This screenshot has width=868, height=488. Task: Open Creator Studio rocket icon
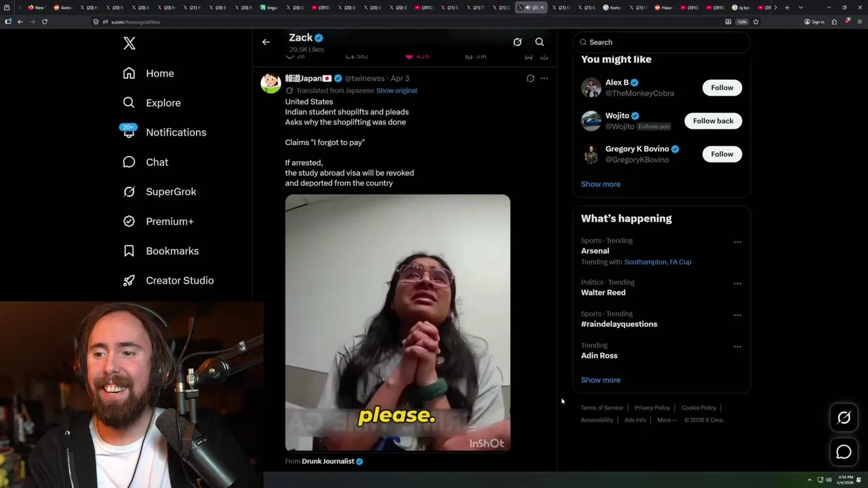click(x=129, y=281)
